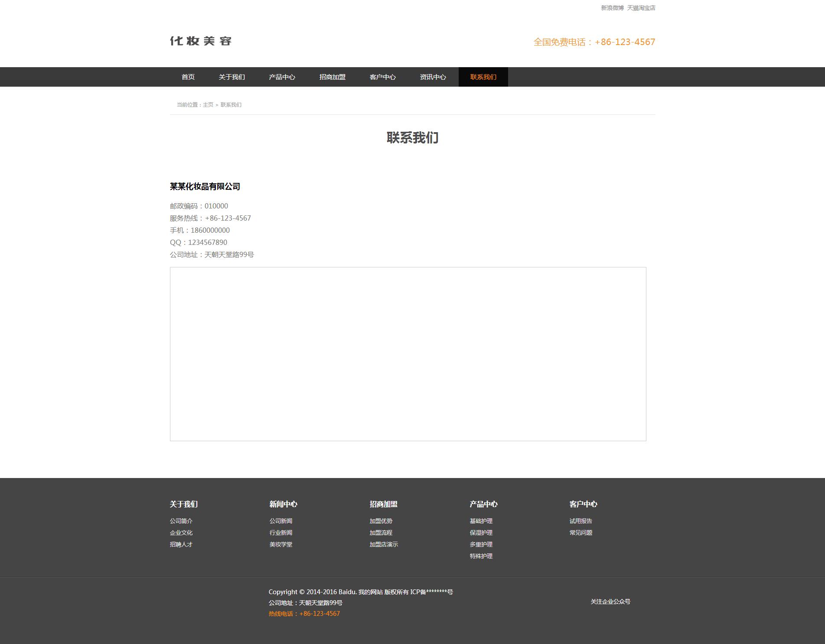The image size is (825, 644).
Task: Open 保湿护理 under 产品中心 footer
Action: click(481, 533)
